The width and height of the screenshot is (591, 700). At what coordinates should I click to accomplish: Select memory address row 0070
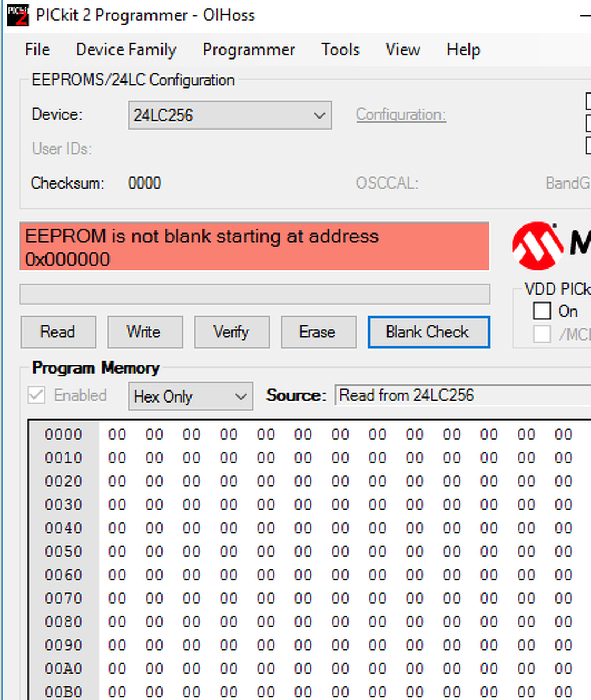point(63,598)
